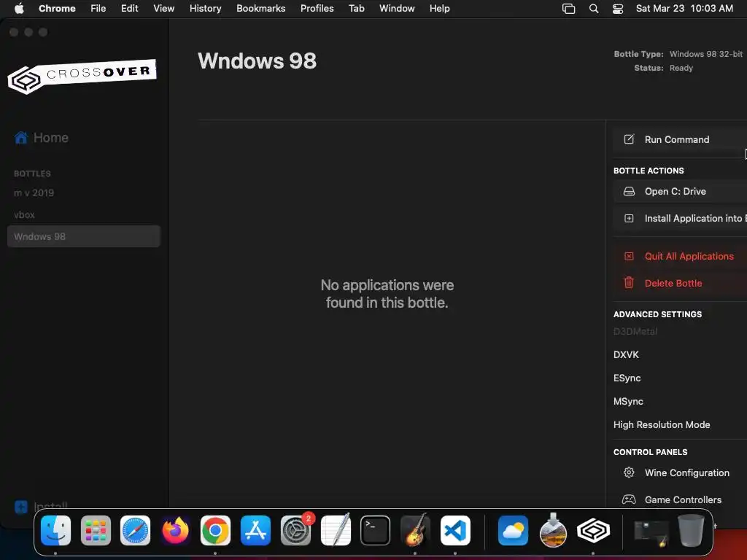Click Run Command button

coord(680,139)
